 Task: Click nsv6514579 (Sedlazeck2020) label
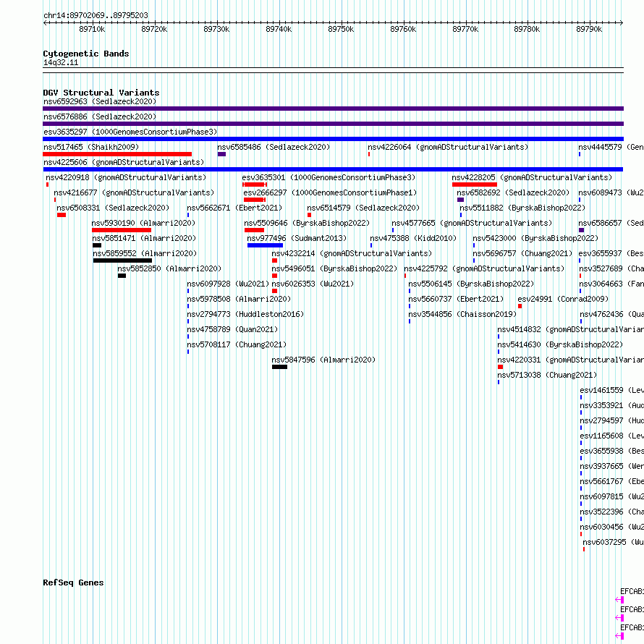pos(363,208)
